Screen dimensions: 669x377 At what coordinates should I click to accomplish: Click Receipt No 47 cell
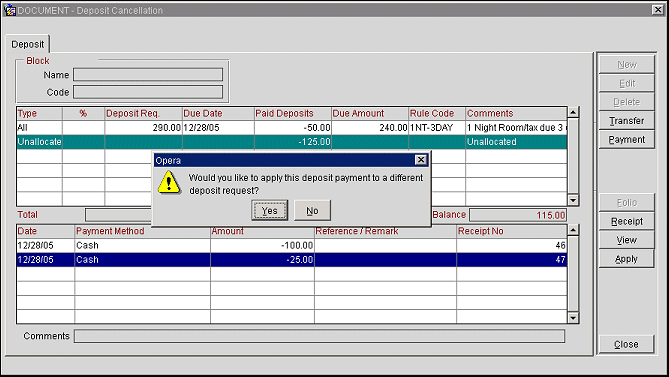pyautogui.click(x=512, y=259)
